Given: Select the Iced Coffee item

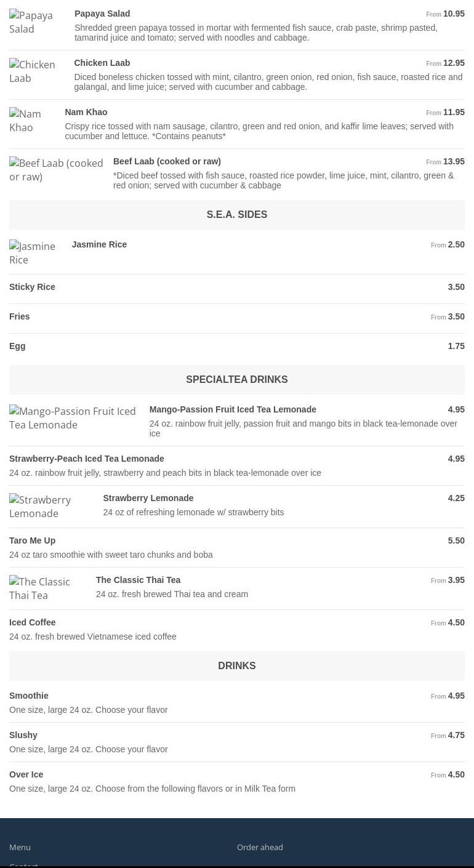Looking at the screenshot, I should point(33,622).
